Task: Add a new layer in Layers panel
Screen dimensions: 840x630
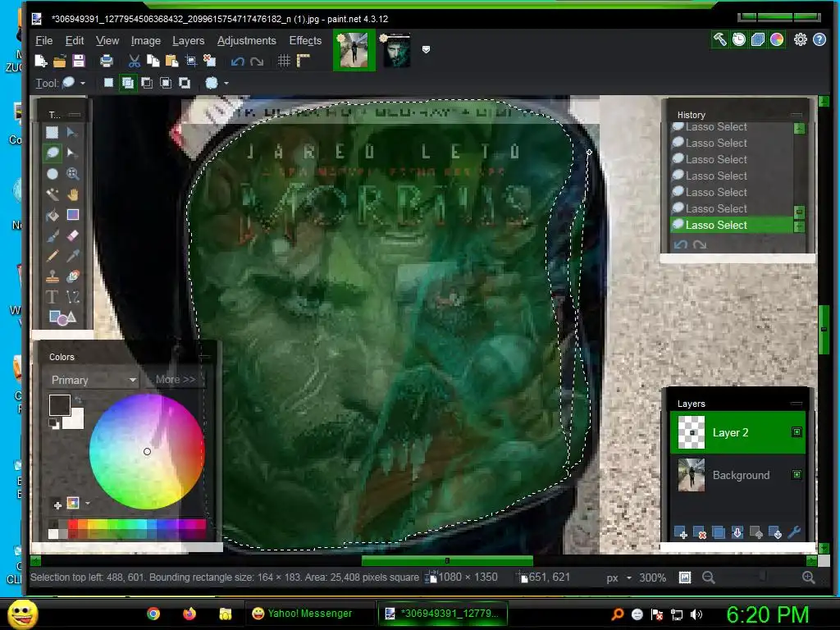Action: pos(680,532)
